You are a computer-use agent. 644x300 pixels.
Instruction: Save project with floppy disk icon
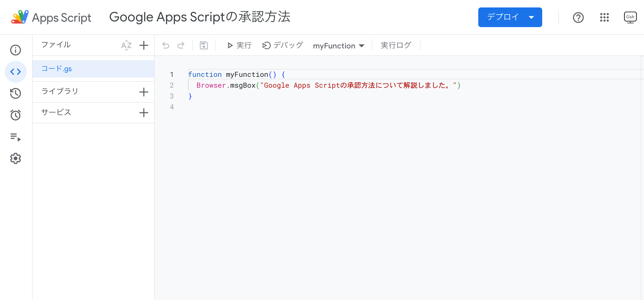(204, 45)
